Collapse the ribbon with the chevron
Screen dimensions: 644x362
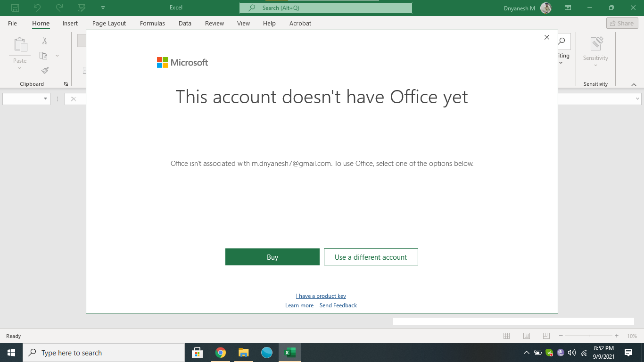[634, 84]
